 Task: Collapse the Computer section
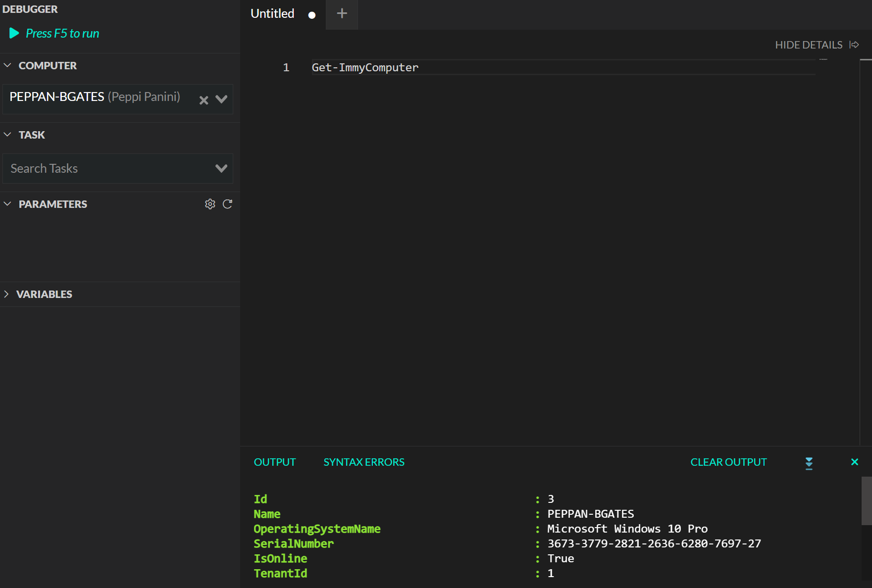pos(7,65)
